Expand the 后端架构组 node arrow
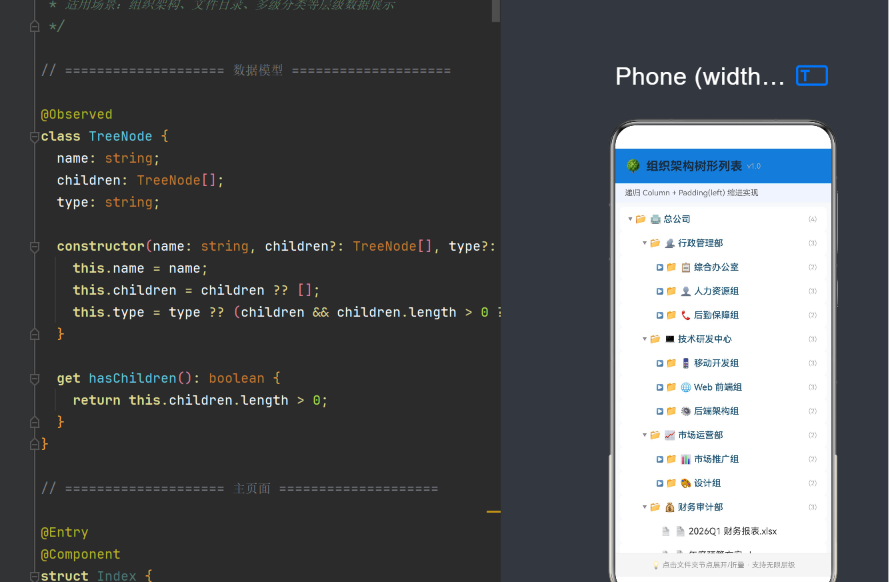This screenshot has width=889, height=582. [x=659, y=411]
